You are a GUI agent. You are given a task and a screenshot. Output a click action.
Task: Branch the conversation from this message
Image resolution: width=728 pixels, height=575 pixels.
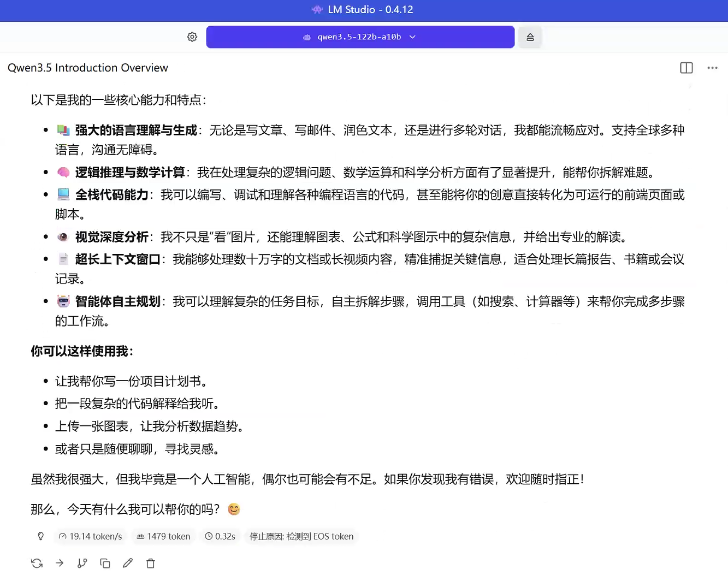(x=82, y=563)
